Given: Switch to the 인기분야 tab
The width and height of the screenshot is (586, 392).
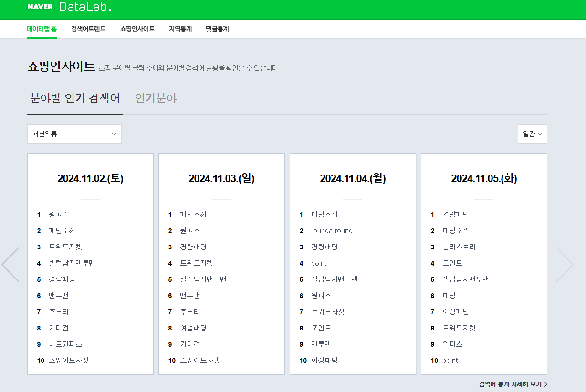Looking at the screenshot, I should coord(156,98).
